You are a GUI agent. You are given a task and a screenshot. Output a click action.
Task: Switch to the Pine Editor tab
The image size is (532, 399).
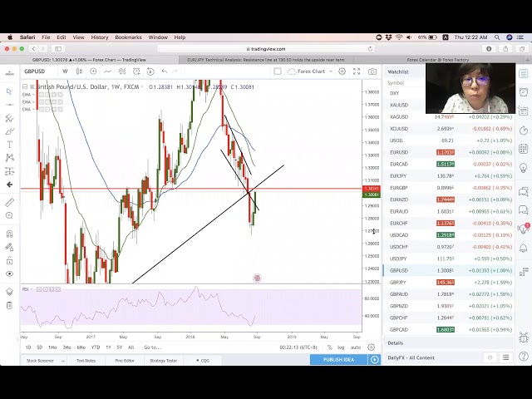tap(125, 360)
